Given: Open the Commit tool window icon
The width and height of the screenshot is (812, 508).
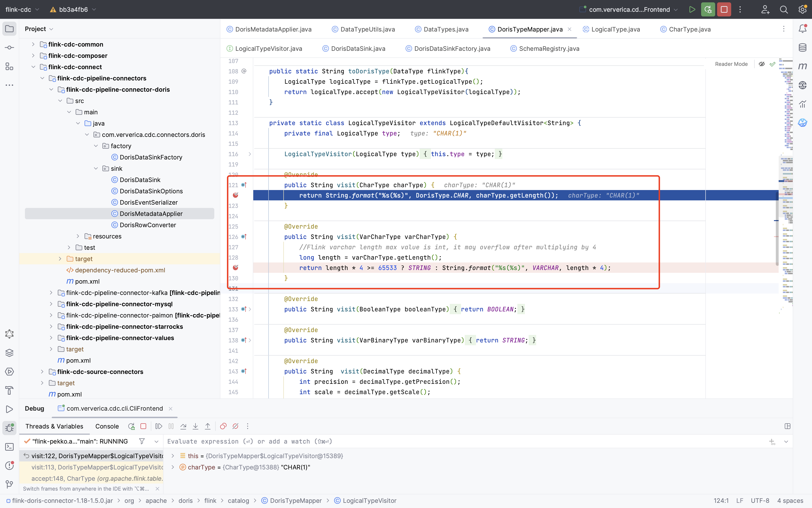Looking at the screenshot, I should 9,47.
